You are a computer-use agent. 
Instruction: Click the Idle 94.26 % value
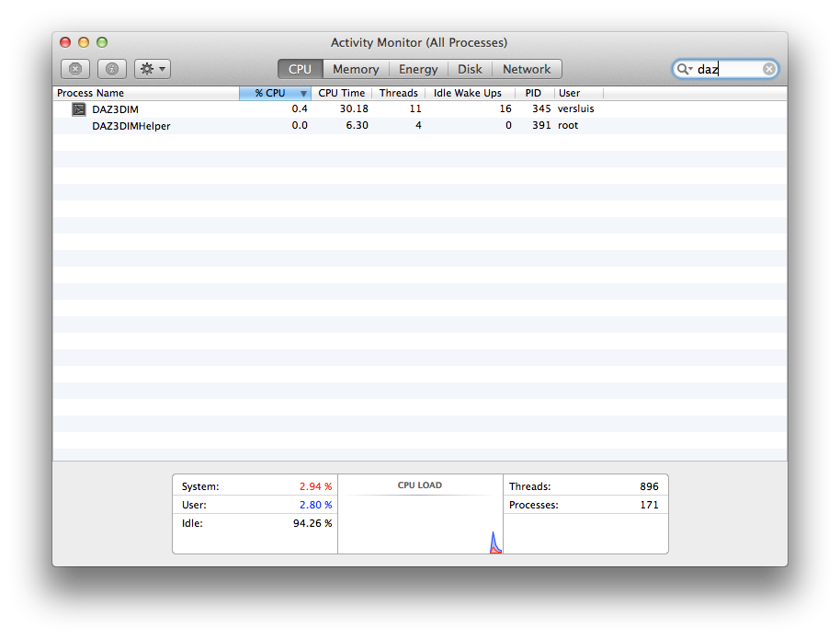(x=312, y=522)
